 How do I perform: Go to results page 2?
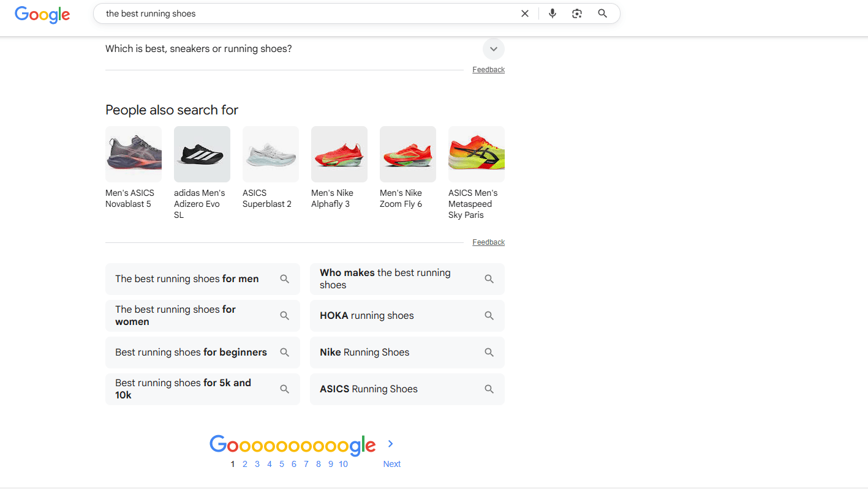245,464
